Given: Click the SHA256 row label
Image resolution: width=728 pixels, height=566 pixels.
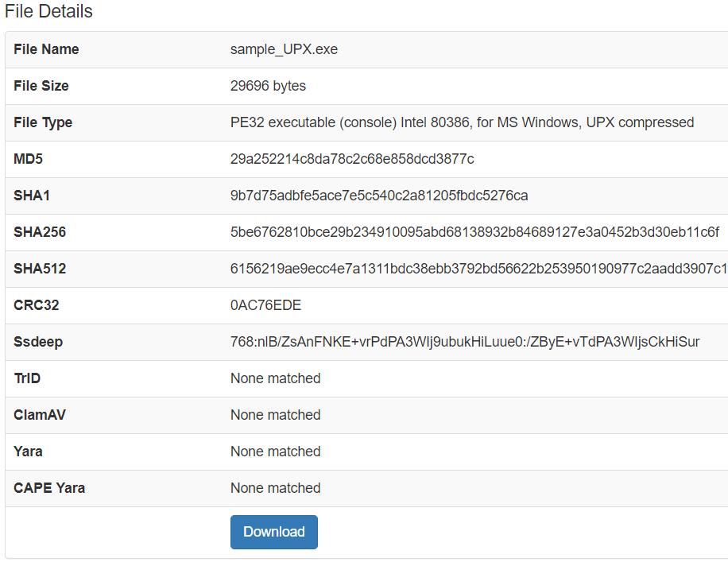Looking at the screenshot, I should tap(40, 232).
